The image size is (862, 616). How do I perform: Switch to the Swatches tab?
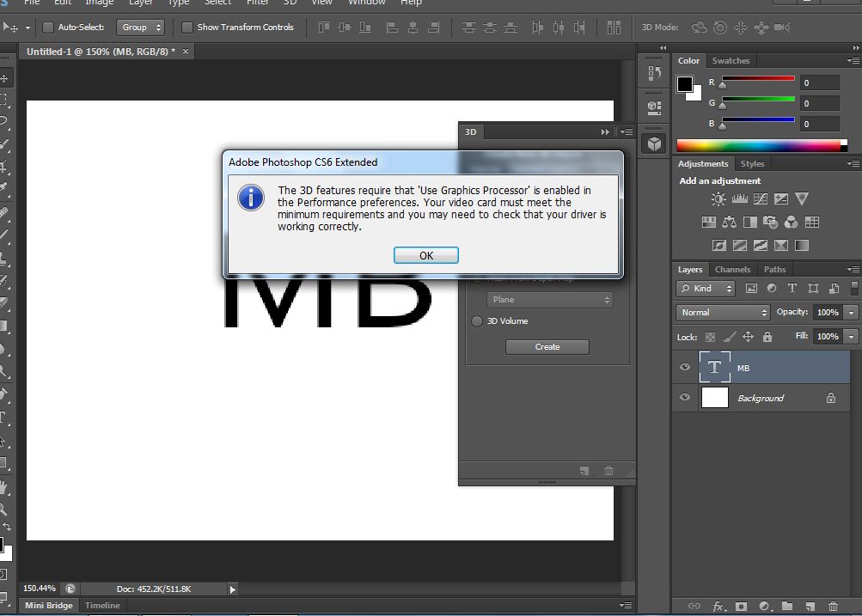pyautogui.click(x=731, y=60)
